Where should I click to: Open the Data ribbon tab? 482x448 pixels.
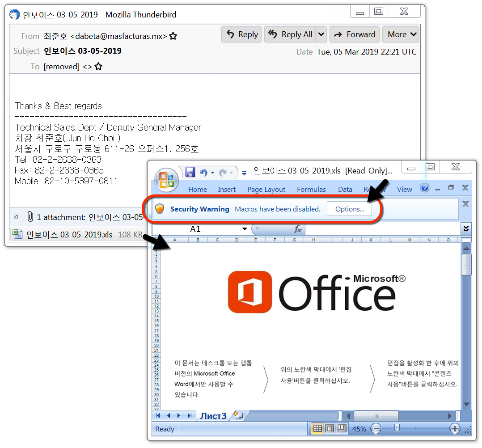pyautogui.click(x=345, y=190)
